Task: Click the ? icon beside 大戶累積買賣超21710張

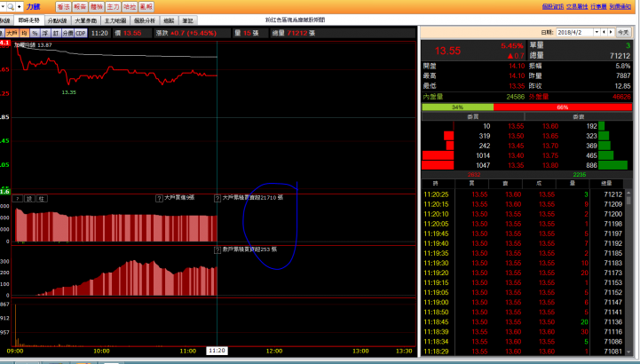Action: point(217,198)
